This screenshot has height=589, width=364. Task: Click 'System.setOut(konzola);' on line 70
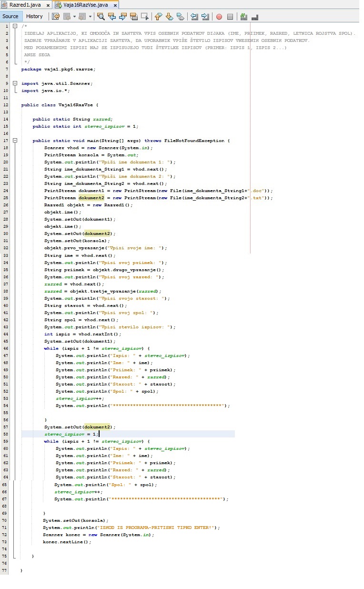[x=76, y=520]
